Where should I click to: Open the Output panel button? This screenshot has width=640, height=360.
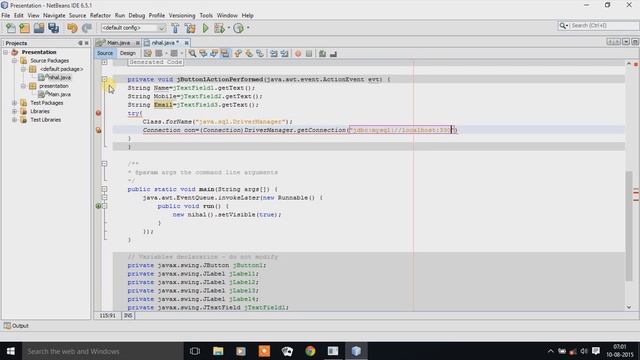click(16, 326)
